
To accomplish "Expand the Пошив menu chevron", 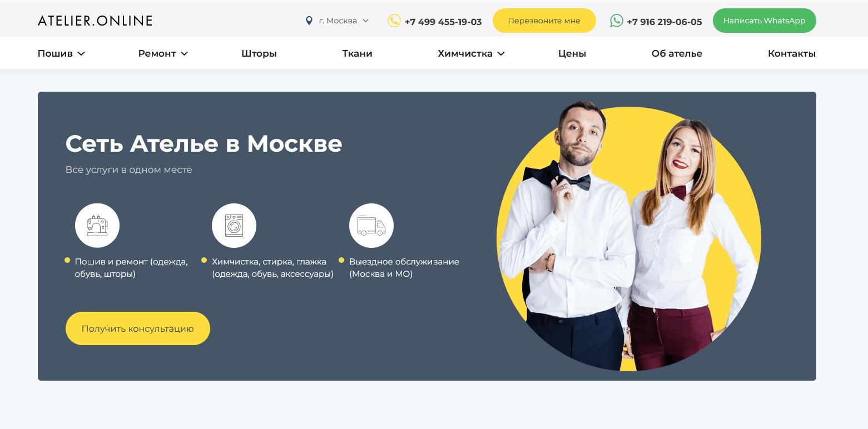I will click(81, 53).
